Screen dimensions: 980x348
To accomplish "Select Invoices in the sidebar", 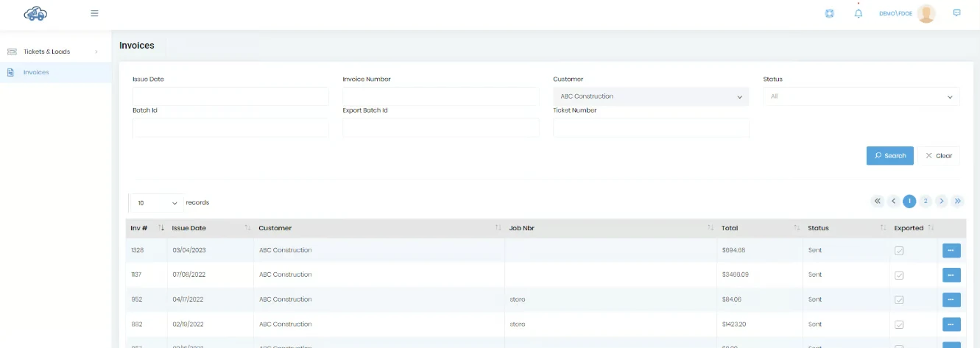I will tap(55, 72).
